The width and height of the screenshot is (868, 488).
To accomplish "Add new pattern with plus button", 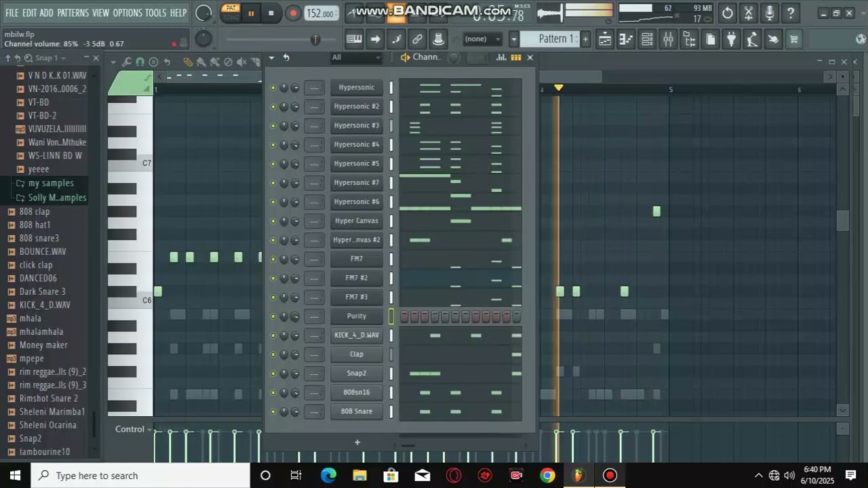I will pos(585,39).
